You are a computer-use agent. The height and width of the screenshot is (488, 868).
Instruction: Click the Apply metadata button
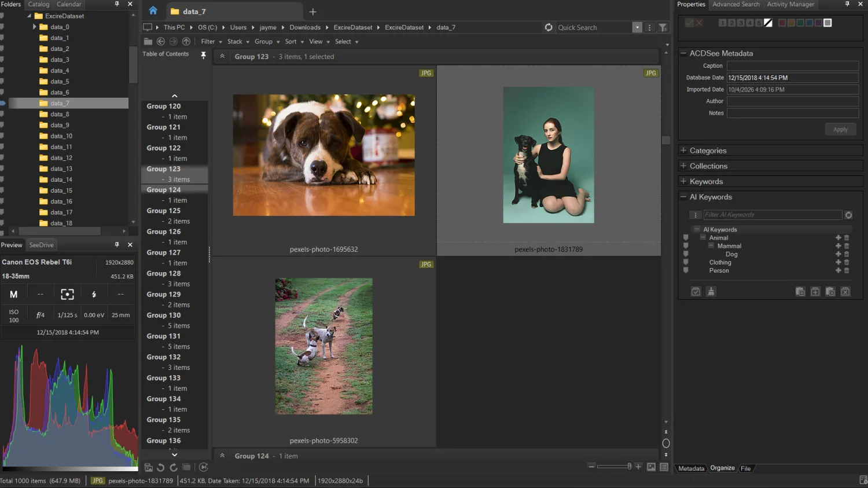point(840,130)
